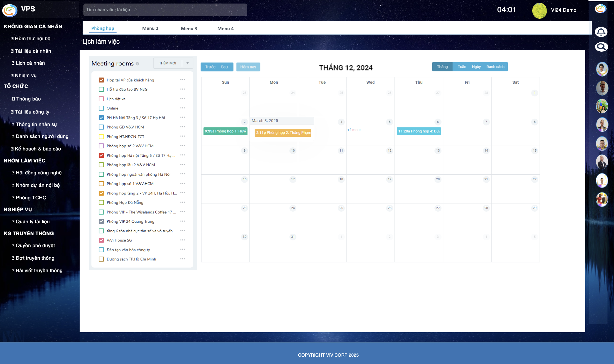This screenshot has width=614, height=364.
Task: Click the THÊM MỚI button
Action: [168, 63]
